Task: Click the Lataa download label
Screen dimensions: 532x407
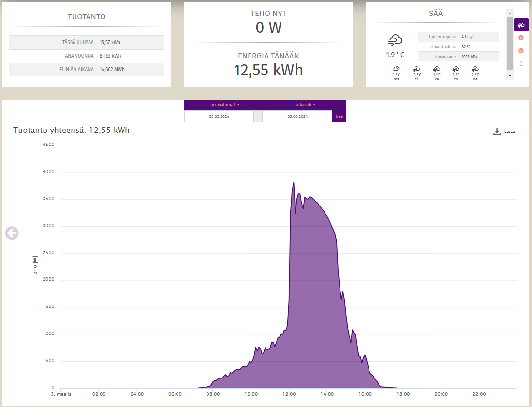Action: (509, 131)
